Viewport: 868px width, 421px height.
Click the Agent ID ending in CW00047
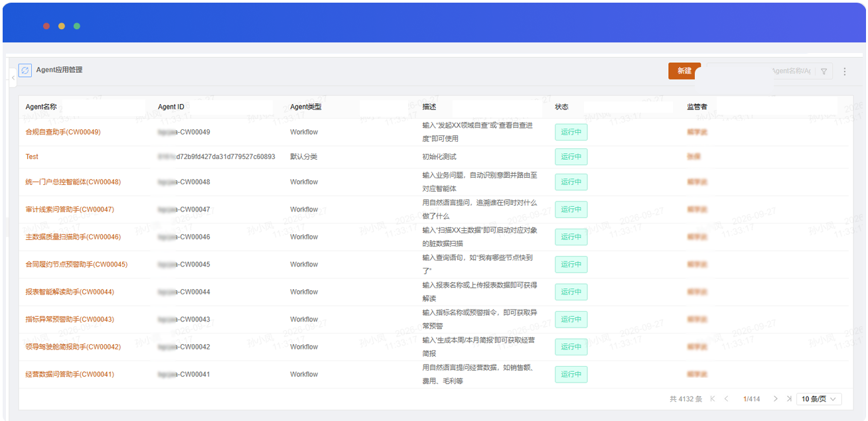(x=184, y=210)
